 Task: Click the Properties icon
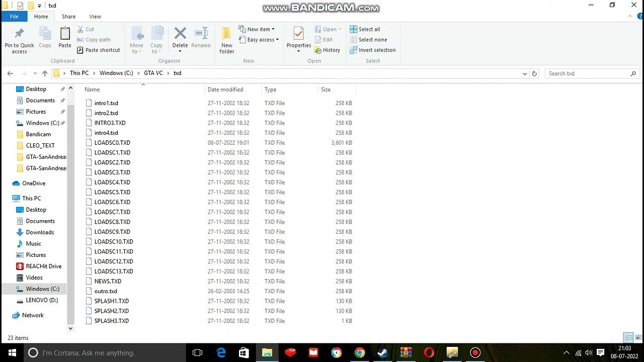(x=298, y=34)
